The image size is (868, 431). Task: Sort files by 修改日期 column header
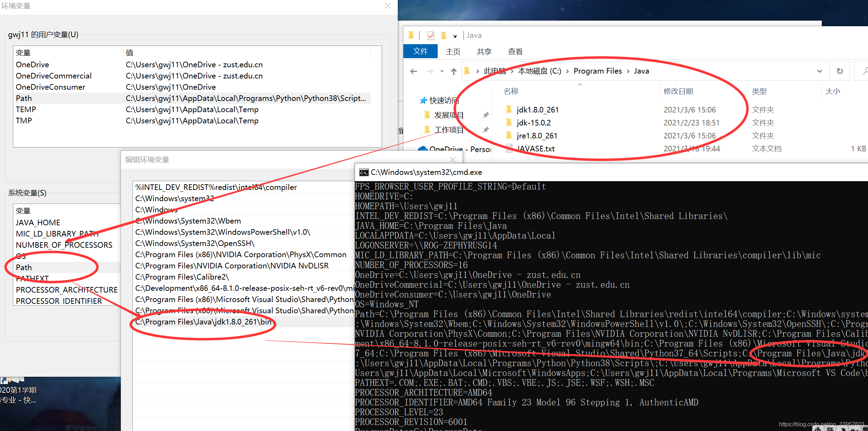[x=678, y=91]
